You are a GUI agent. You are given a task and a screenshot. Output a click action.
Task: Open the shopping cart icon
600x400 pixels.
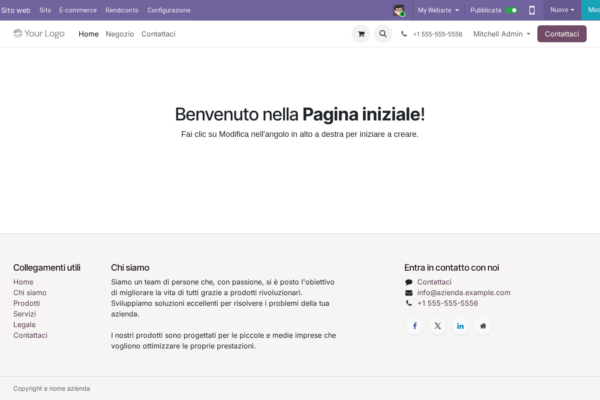pyautogui.click(x=361, y=34)
